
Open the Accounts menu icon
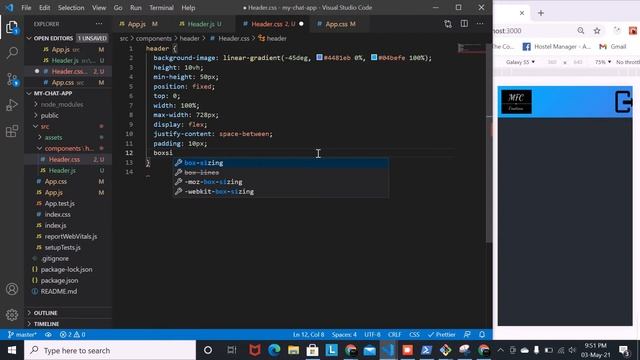pyautogui.click(x=12, y=289)
